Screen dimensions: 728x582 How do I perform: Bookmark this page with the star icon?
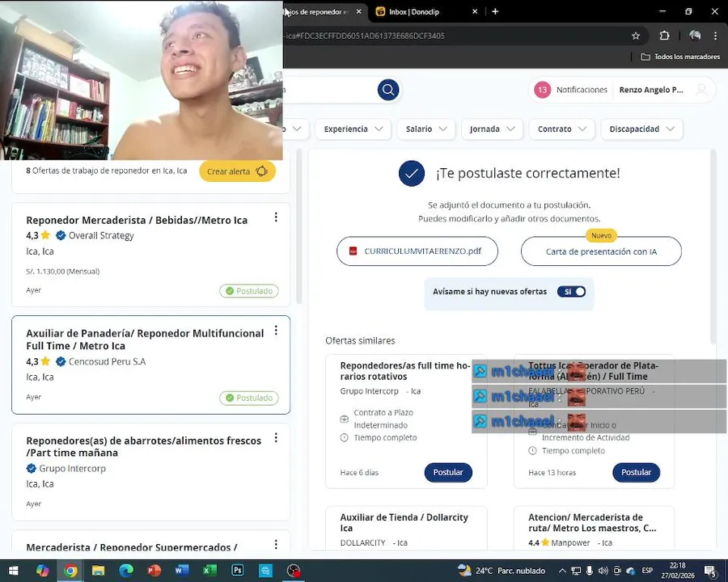(636, 36)
